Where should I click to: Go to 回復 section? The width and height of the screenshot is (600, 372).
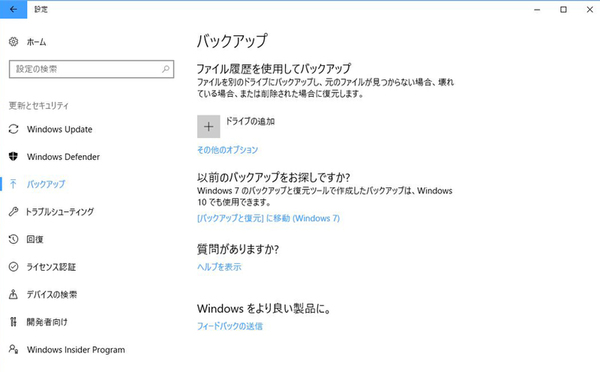[34, 239]
